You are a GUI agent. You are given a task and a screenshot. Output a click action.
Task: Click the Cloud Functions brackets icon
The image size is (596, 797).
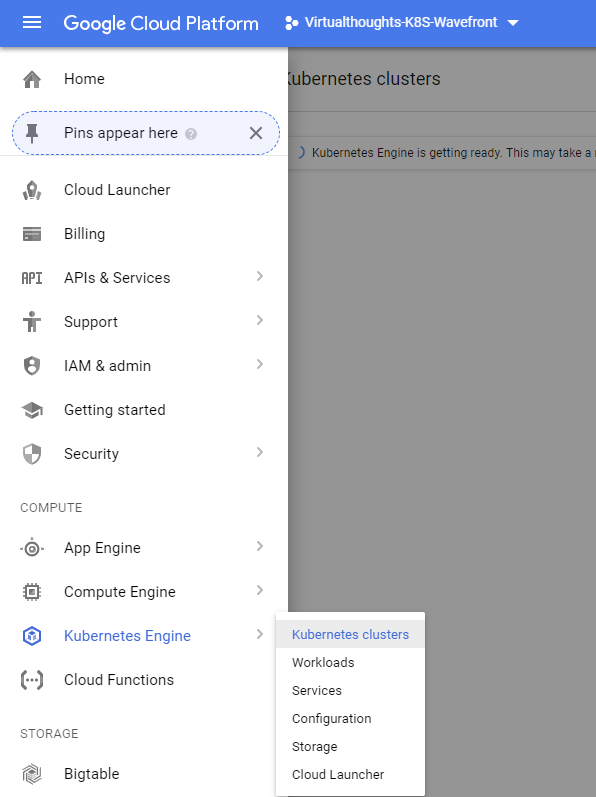point(32,680)
